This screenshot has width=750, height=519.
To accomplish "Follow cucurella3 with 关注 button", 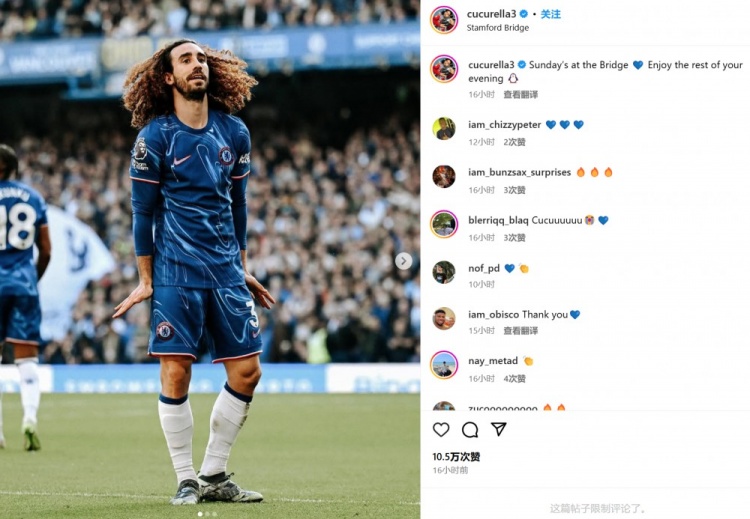I will click(551, 14).
